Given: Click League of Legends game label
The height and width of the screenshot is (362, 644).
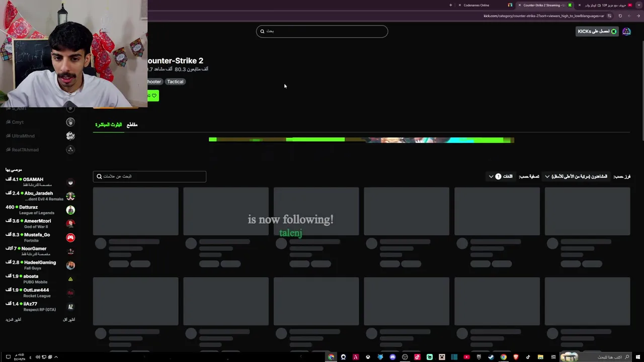Looking at the screenshot, I should coord(36,213).
